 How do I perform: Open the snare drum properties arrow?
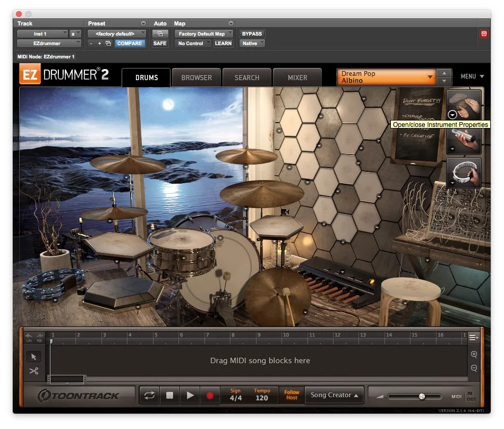pyautogui.click(x=184, y=258)
